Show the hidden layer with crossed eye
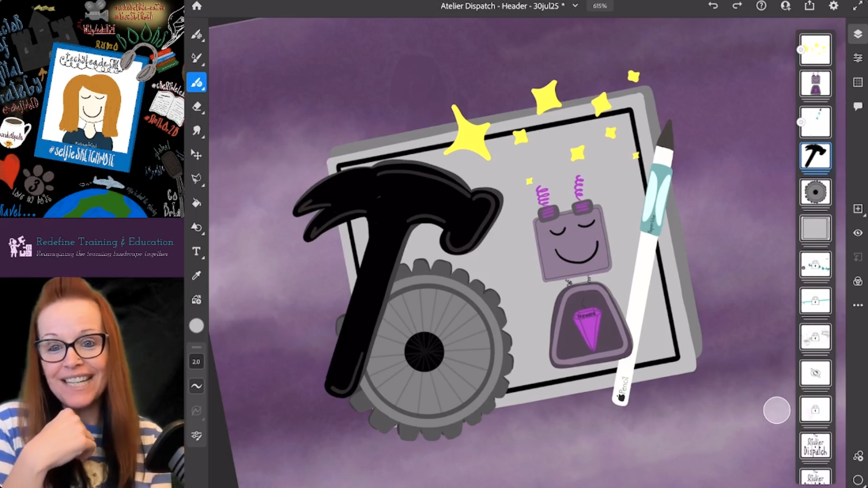Viewport: 868px width, 488px height. (x=815, y=373)
